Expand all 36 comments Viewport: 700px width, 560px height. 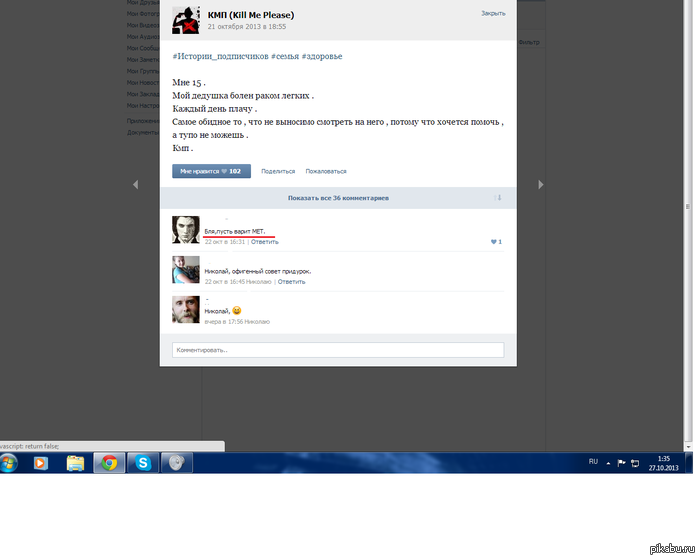click(x=338, y=198)
